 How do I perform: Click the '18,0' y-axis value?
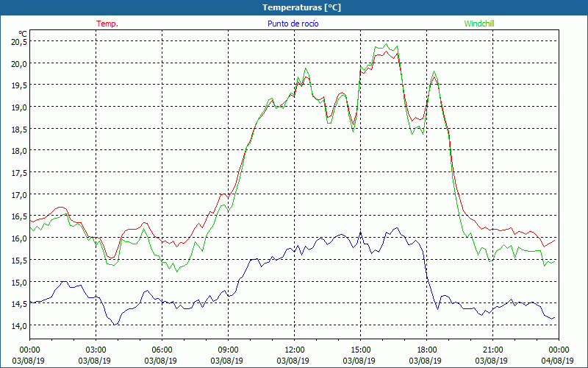click(19, 151)
